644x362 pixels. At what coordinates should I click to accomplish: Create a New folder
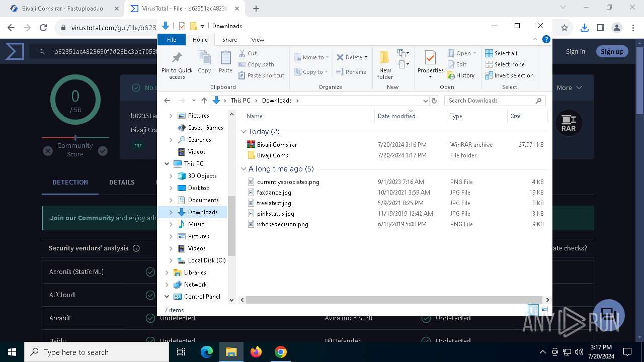tap(385, 64)
